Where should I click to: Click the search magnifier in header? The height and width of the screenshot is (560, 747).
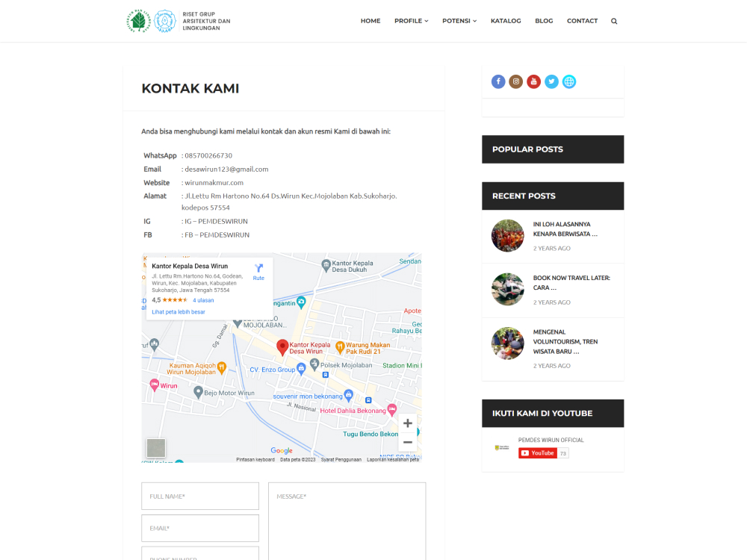[614, 21]
